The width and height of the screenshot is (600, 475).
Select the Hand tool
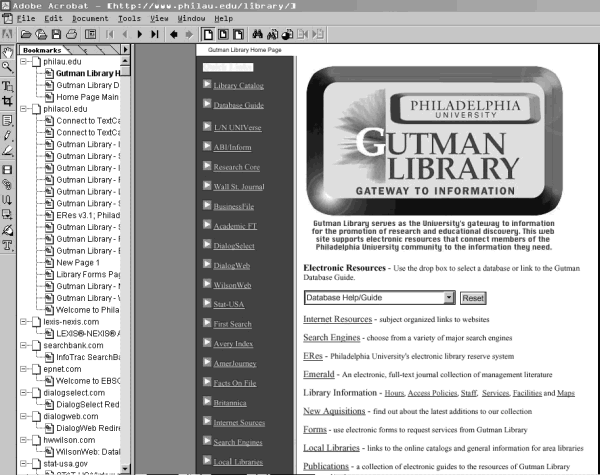pos(7,52)
